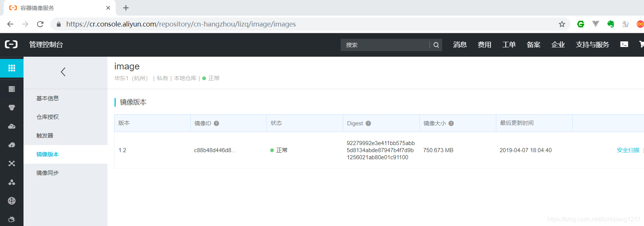Go back with browser back arrow
Image resolution: width=644 pixels, height=226 pixels.
(10, 24)
